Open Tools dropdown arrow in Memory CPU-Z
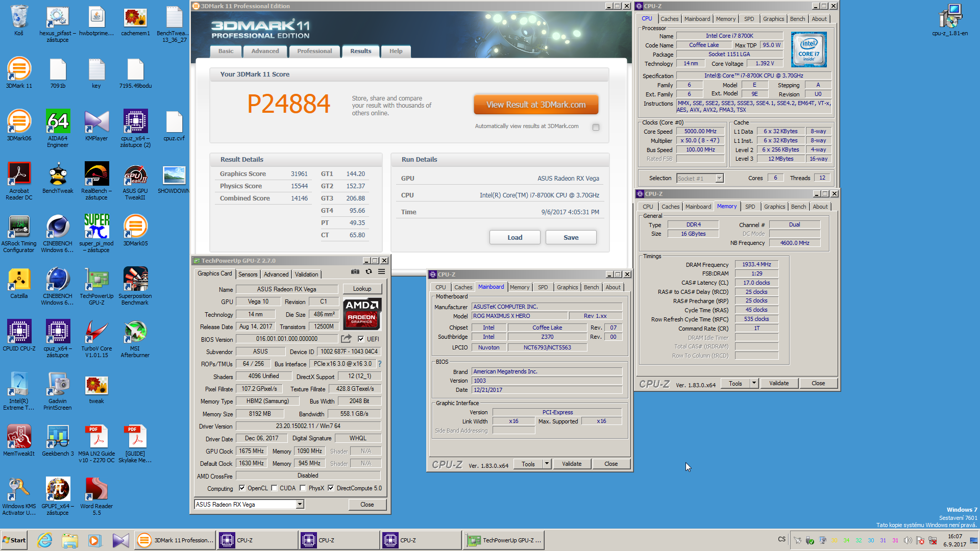 754,383
